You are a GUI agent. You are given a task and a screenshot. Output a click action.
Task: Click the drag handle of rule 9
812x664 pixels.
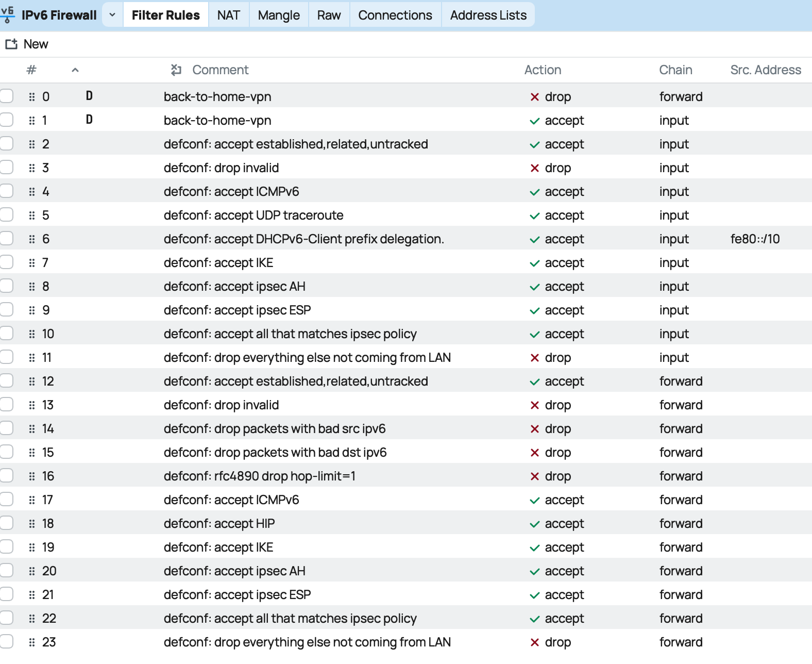tap(32, 310)
